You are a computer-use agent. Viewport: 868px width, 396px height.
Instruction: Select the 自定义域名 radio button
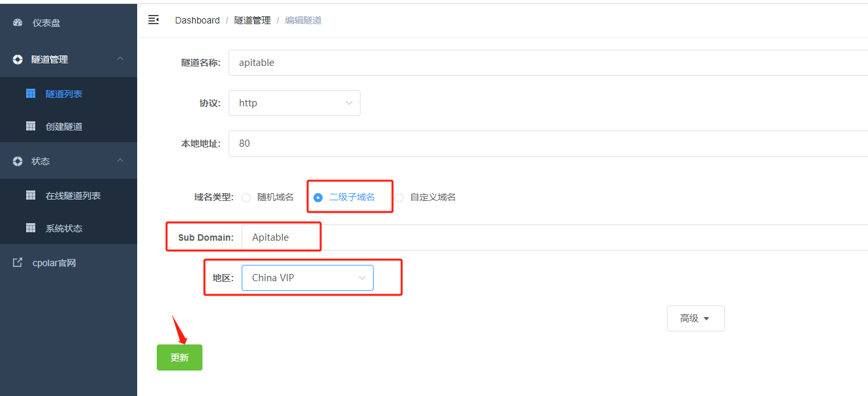pos(399,198)
